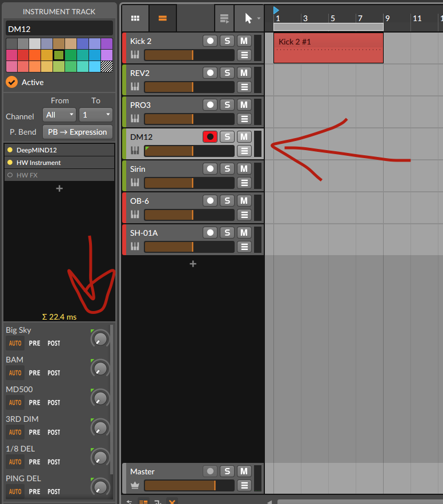
Task: Open the REV2 track lanes menu icon
Action: [x=244, y=87]
